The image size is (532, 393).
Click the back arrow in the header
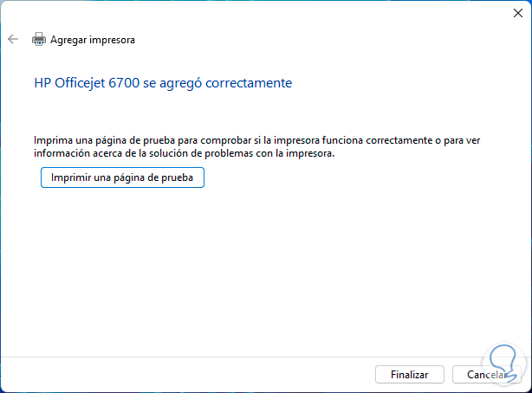13,39
